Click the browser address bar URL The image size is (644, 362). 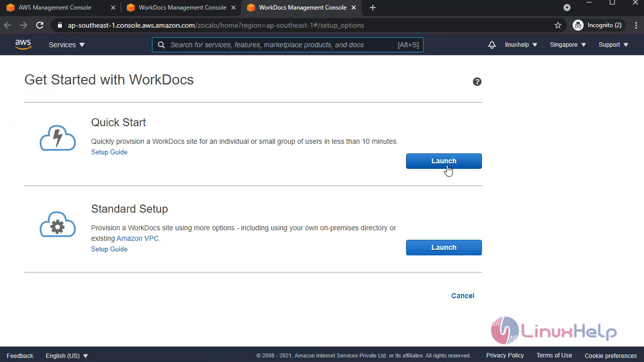point(216,25)
